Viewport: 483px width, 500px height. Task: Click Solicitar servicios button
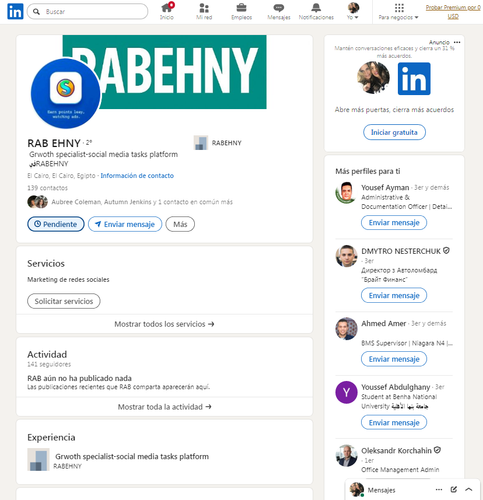point(64,301)
